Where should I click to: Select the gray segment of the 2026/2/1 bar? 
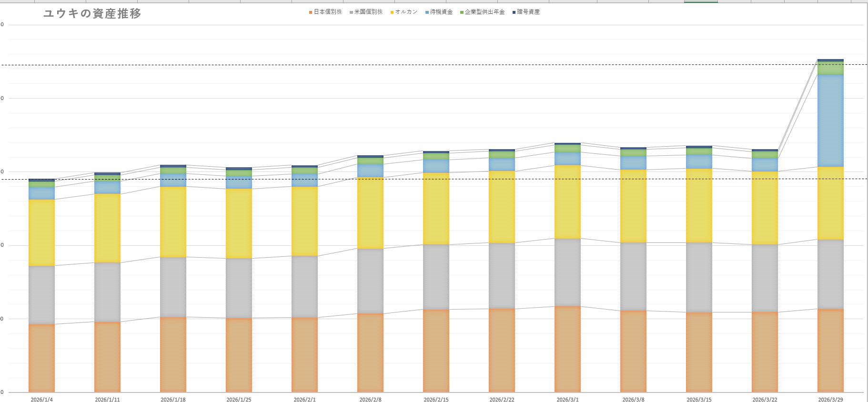pos(304,287)
